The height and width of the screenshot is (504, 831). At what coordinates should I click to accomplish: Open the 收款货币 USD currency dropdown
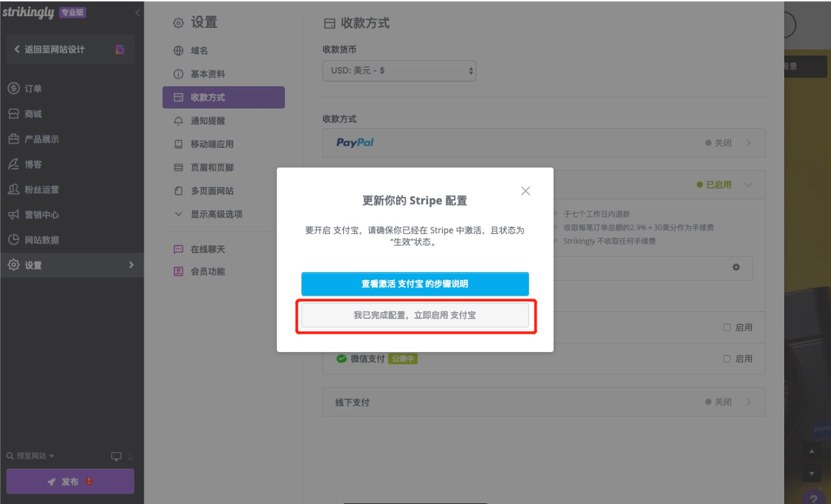[x=399, y=71]
